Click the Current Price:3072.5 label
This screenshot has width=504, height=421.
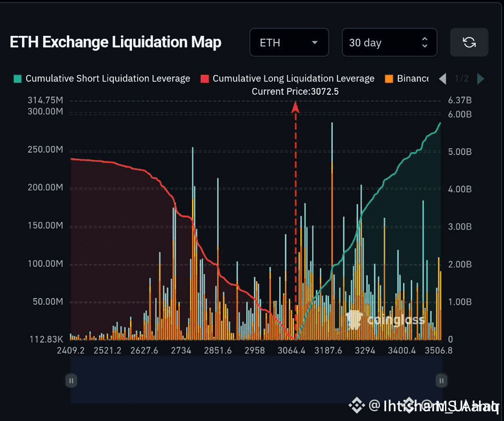[295, 92]
